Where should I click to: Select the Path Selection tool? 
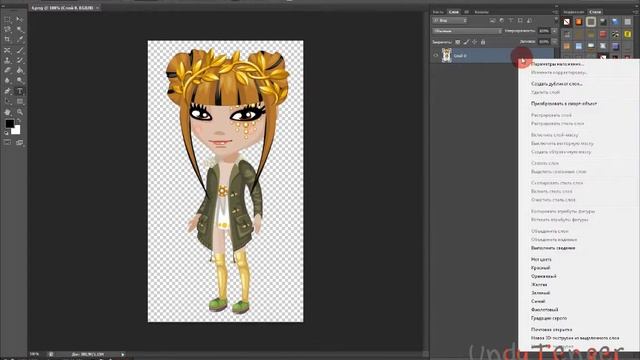[x=7, y=101]
